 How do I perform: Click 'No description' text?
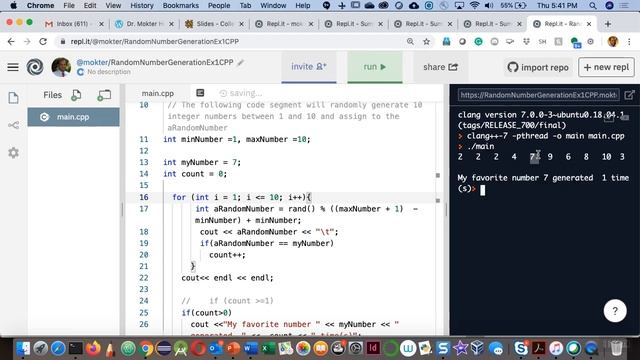click(x=109, y=72)
